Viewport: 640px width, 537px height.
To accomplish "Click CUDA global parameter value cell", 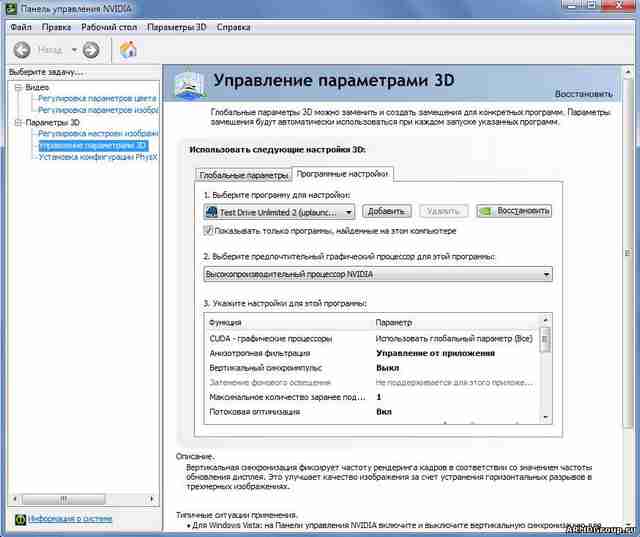I will [454, 339].
